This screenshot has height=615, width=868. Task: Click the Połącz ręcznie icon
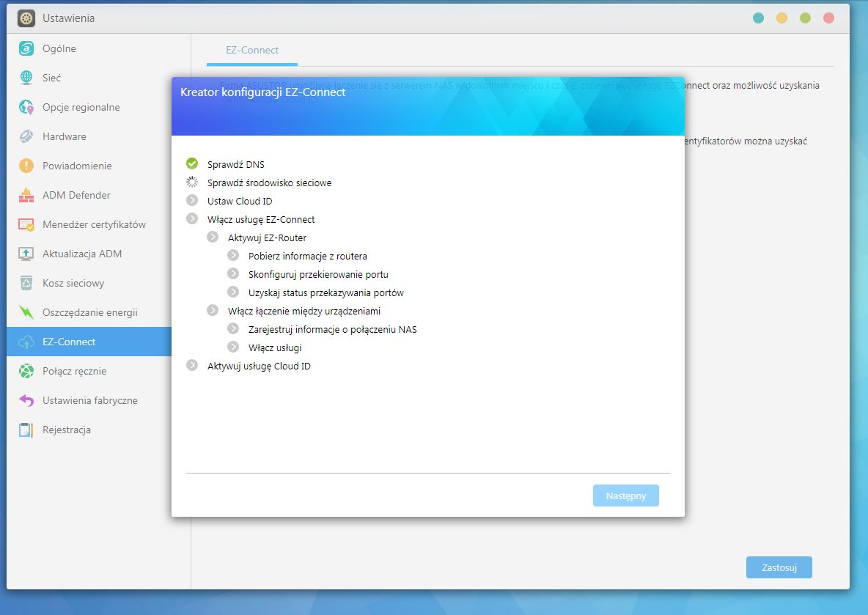point(26,371)
